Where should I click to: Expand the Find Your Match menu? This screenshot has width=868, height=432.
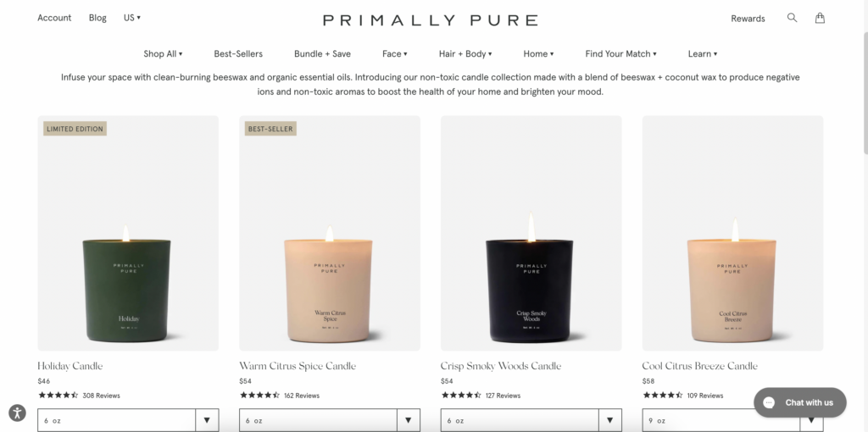(620, 53)
